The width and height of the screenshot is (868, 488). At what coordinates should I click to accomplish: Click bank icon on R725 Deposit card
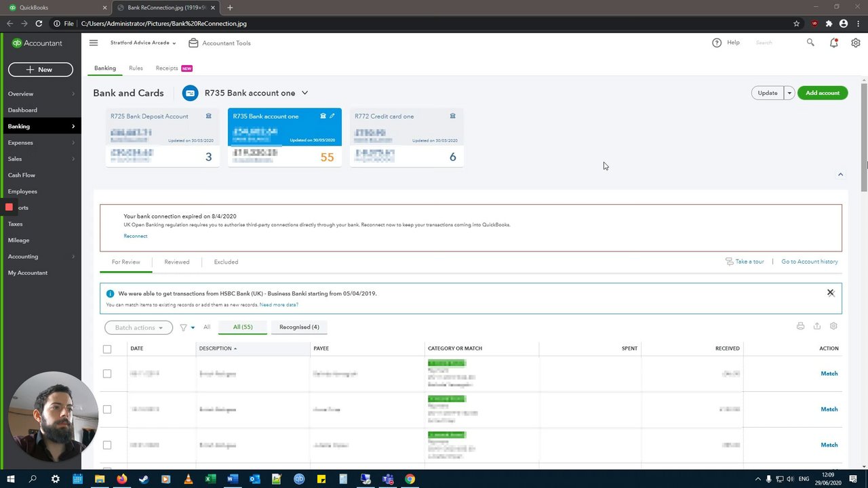pyautogui.click(x=208, y=116)
